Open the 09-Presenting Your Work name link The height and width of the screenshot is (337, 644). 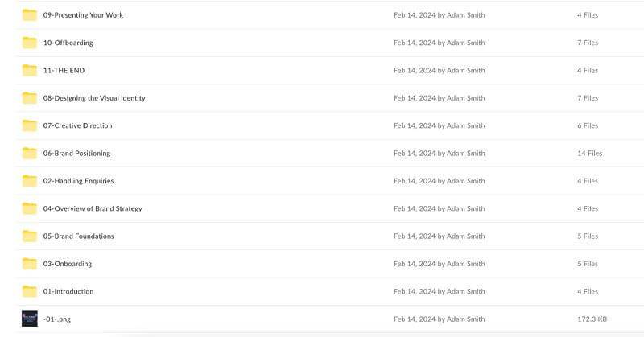[83, 15]
